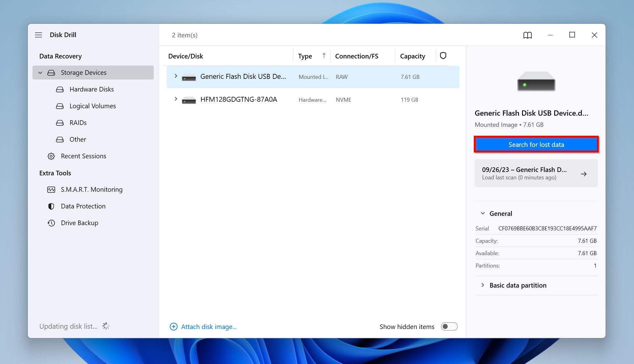Click Search for lost data button

(x=536, y=144)
